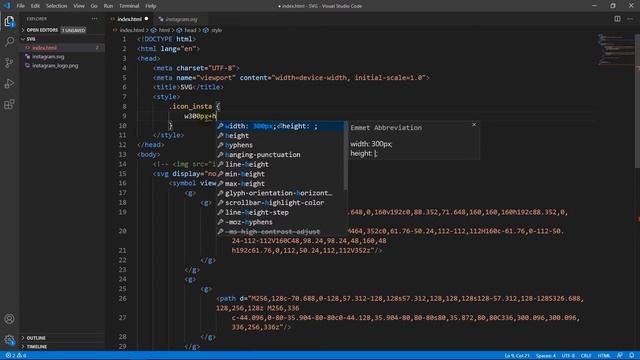The height and width of the screenshot is (360, 640).
Task: Select instagram.svg in Explorer tree
Action: click(62, 57)
